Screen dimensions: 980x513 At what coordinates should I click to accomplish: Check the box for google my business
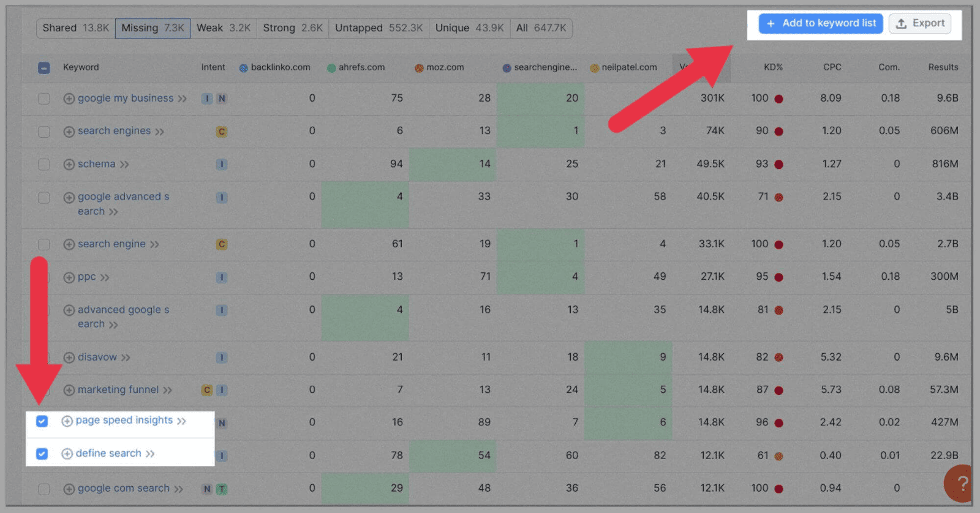click(x=44, y=99)
